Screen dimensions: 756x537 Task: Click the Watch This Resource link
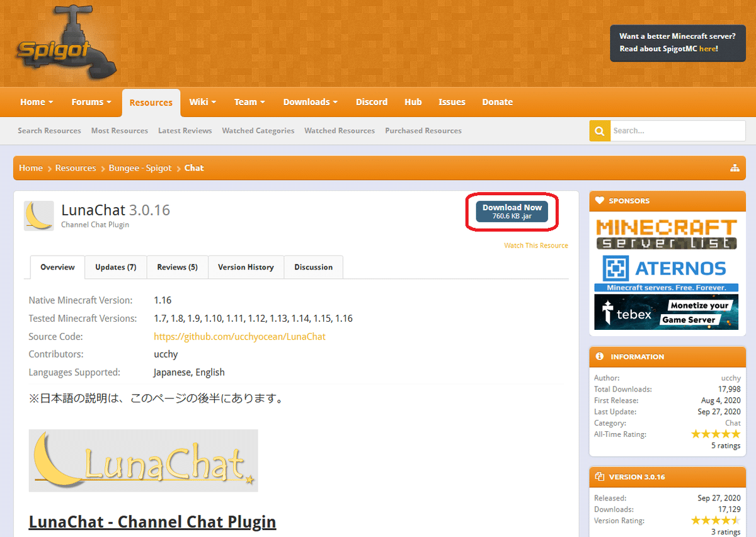point(536,245)
